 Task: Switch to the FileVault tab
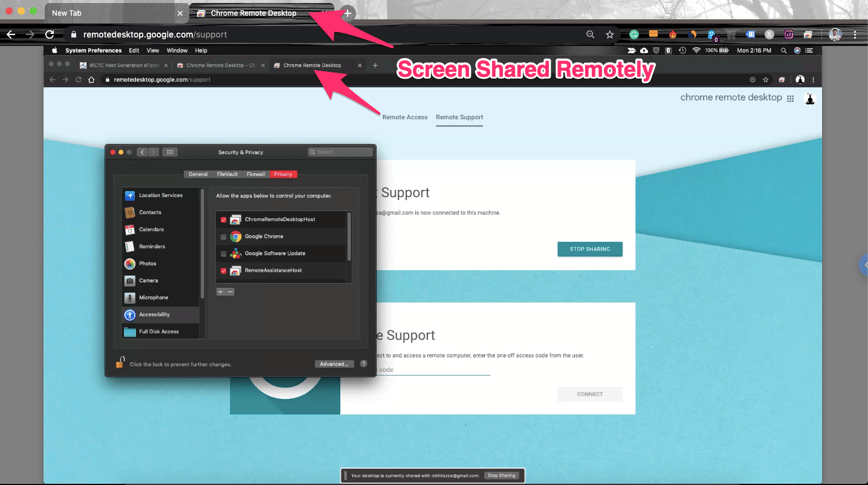tap(227, 174)
